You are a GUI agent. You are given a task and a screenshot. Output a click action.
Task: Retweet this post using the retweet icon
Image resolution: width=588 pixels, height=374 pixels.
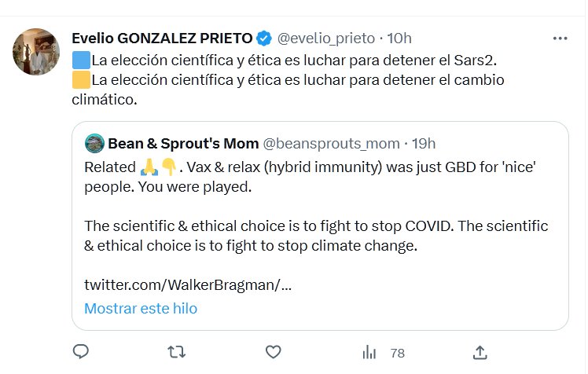click(x=176, y=352)
